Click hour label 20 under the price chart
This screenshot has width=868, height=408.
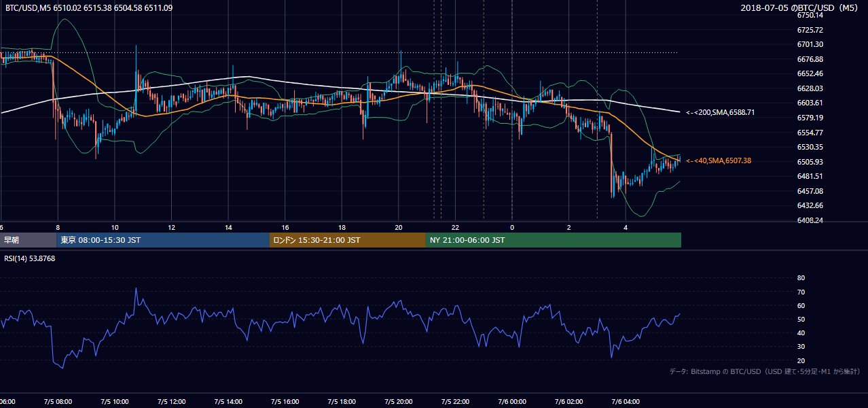pyautogui.click(x=399, y=227)
